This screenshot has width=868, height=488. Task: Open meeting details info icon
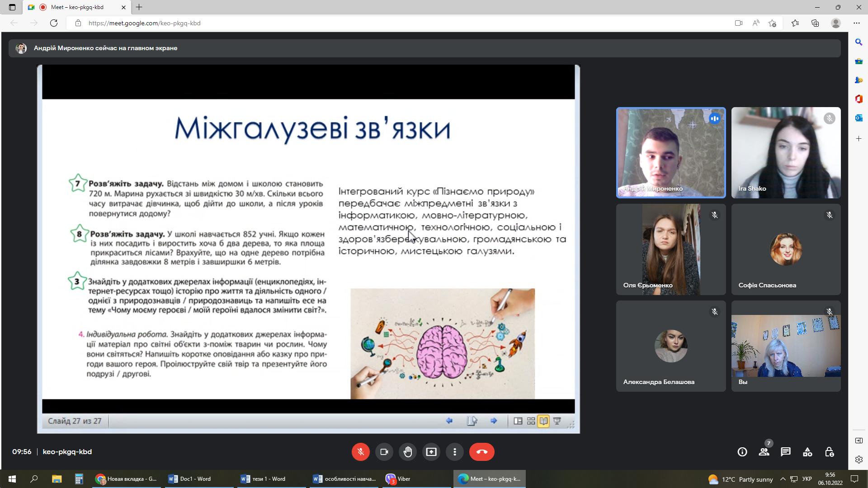[742, 452]
